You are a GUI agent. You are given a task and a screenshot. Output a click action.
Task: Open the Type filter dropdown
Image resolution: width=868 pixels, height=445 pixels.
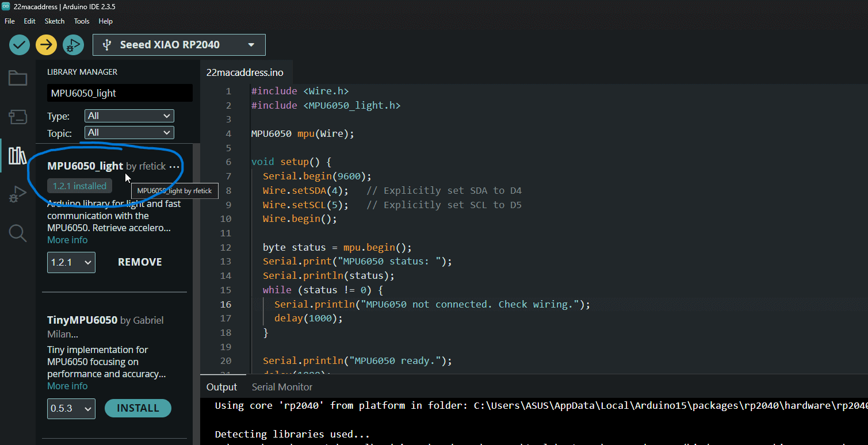click(129, 116)
